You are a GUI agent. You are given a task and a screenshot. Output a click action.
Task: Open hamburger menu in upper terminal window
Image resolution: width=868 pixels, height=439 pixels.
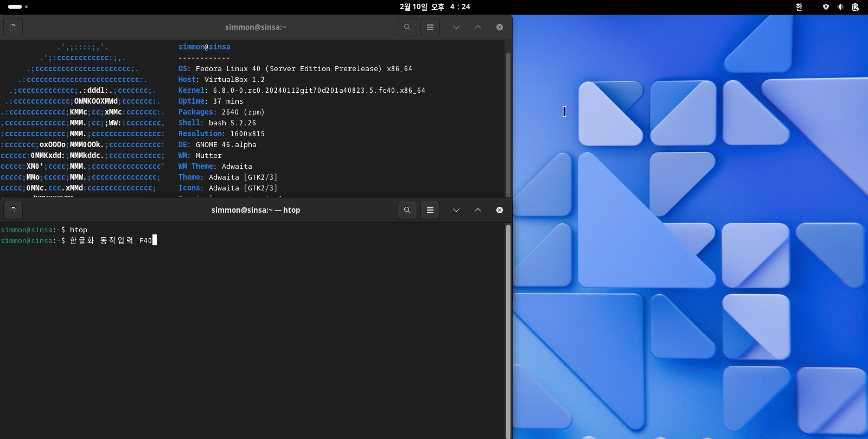click(x=430, y=27)
